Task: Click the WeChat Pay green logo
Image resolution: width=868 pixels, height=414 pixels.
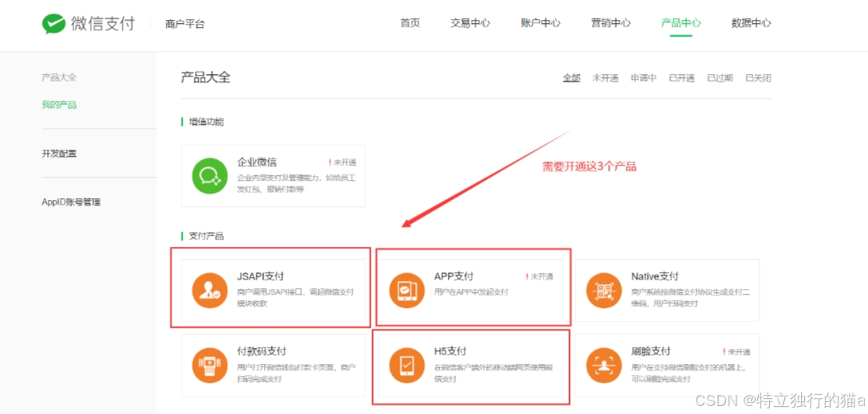Action: coord(53,24)
